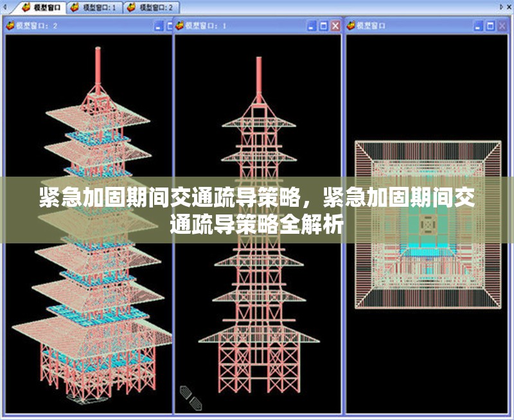This screenshot has width=514, height=420.
Task: Minimize the 模型窗口: 2 viewport window
Action: coord(158,25)
